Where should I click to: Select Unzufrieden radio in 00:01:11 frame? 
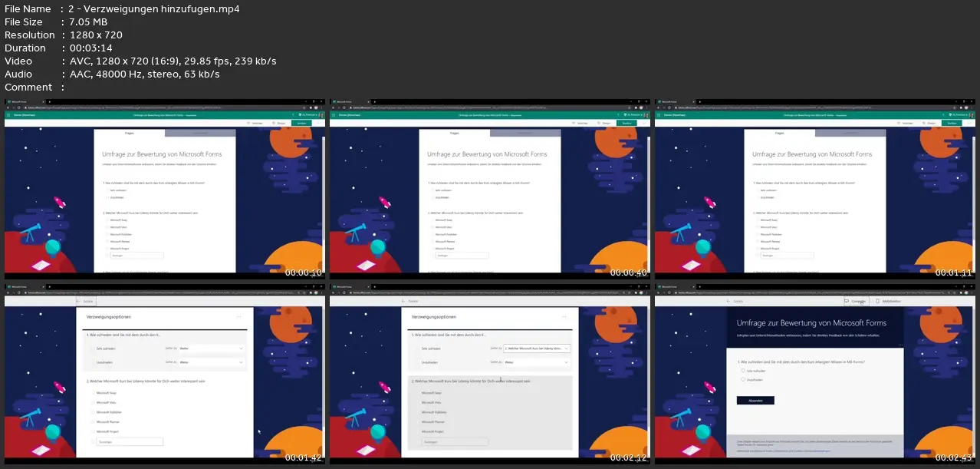pyautogui.click(x=758, y=197)
